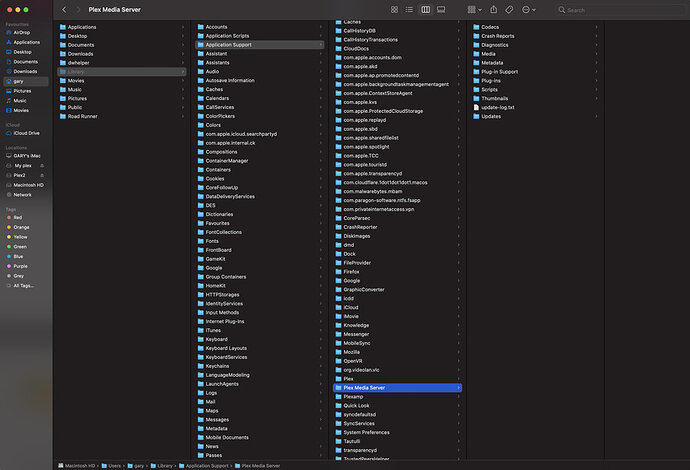Eject the My plex volume
The image size is (690, 470).
coord(42,165)
